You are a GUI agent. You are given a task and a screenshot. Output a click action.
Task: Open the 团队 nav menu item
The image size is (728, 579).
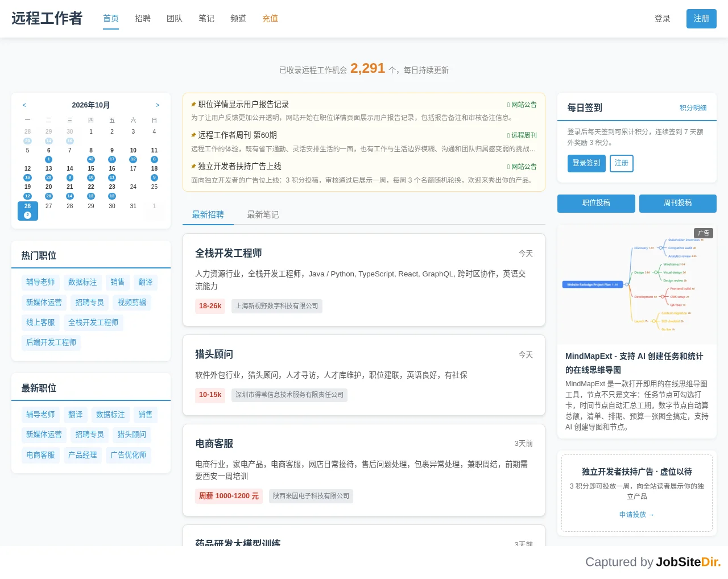175,19
